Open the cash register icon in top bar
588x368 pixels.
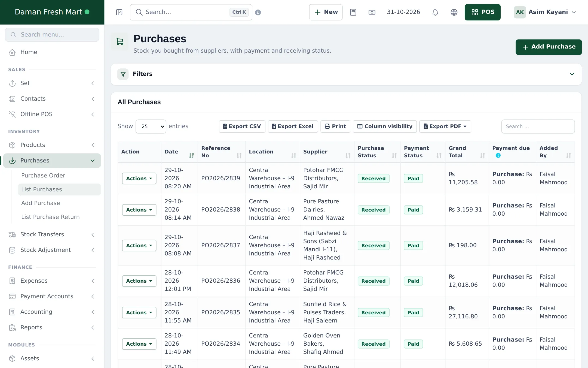tap(372, 12)
